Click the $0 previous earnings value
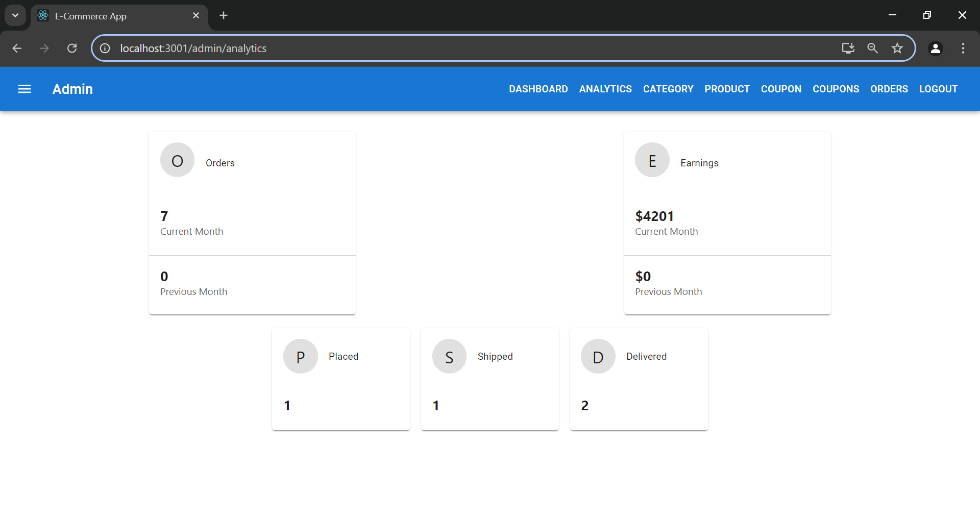Image resolution: width=980 pixels, height=520 pixels. (643, 277)
